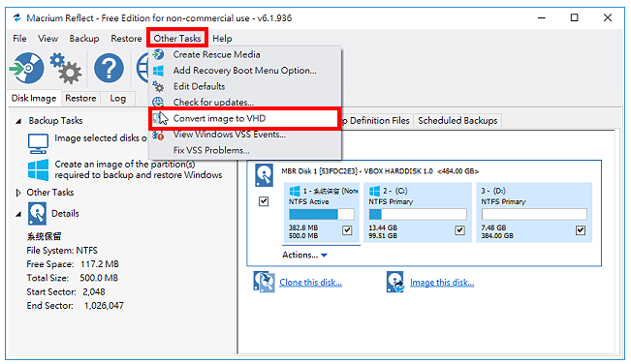Screen dimensions: 631x364
Task: Uncheck the 99.51 GB partition (C:) checkbox
Action: [x=459, y=230]
